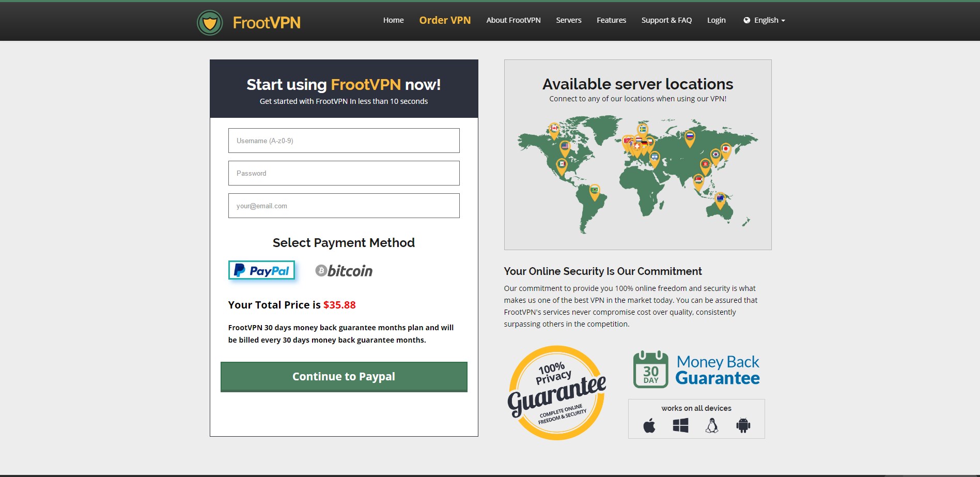Click the Android robot icon
The height and width of the screenshot is (477, 980).
743,425
